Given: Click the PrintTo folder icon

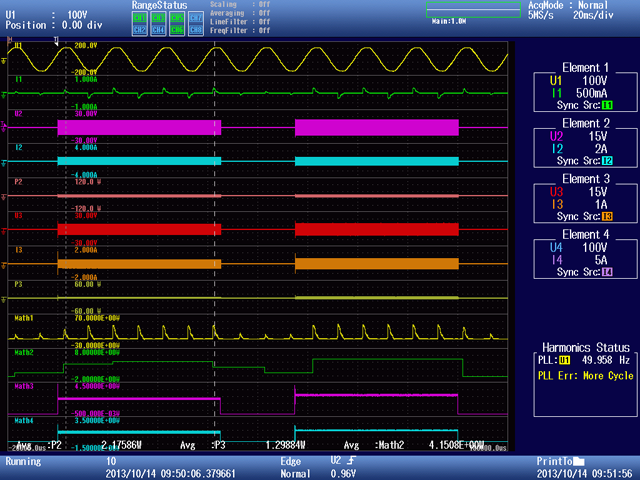Looking at the screenshot, I should [x=578, y=462].
